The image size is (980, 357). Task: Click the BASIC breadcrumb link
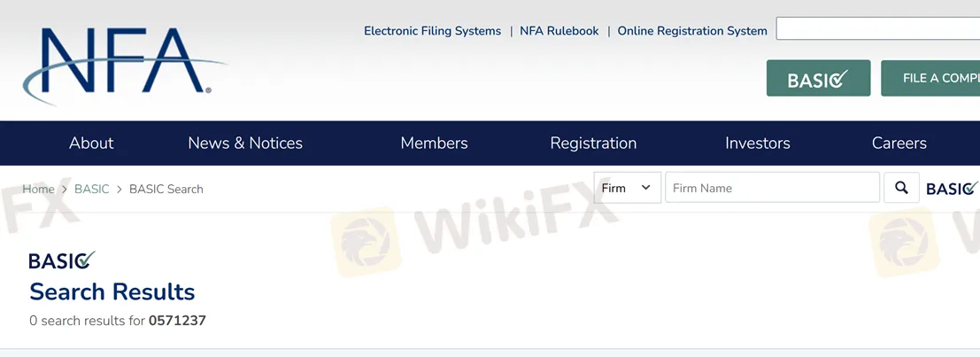(x=91, y=190)
